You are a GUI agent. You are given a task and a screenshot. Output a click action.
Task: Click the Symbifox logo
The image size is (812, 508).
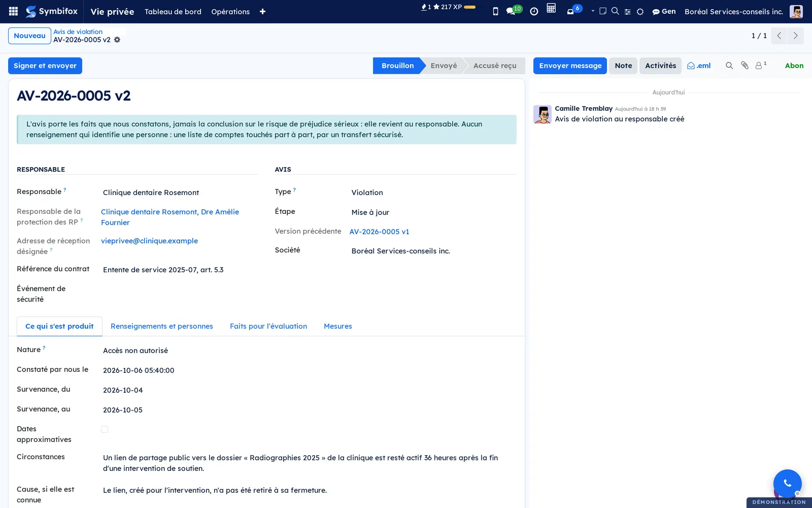52,11
